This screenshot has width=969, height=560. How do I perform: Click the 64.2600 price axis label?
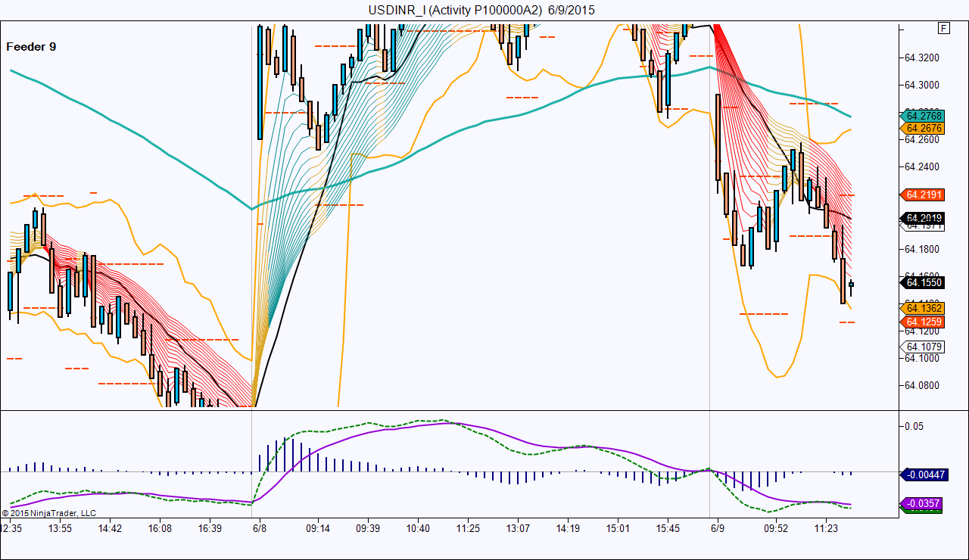click(923, 139)
